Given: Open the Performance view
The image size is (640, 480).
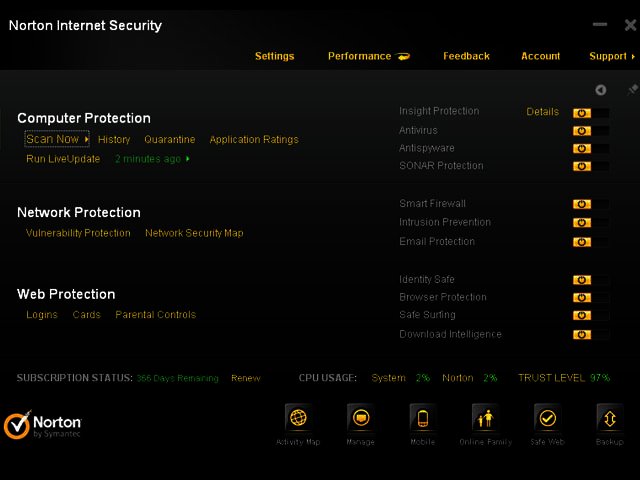Looking at the screenshot, I should point(360,56).
